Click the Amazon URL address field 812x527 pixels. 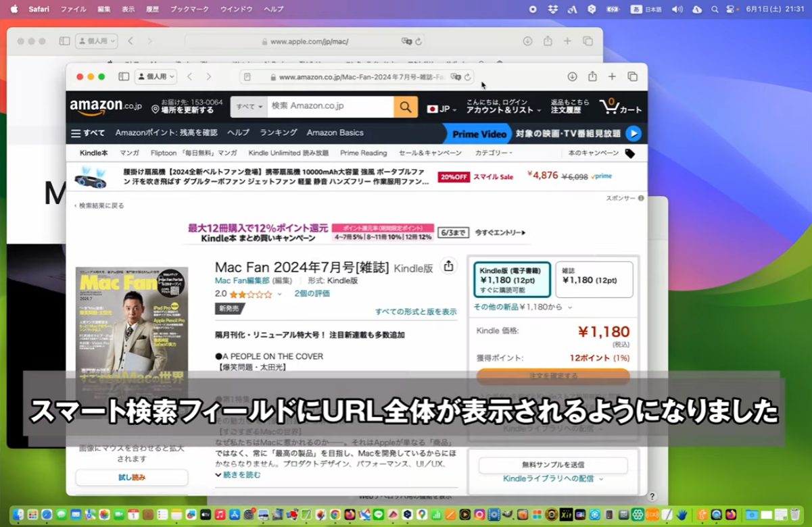[356, 77]
